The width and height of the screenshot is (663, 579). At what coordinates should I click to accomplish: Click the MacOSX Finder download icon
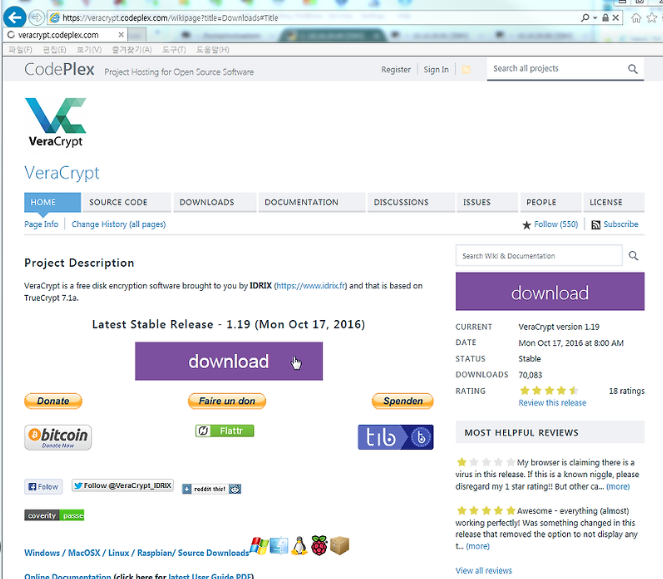click(x=279, y=546)
